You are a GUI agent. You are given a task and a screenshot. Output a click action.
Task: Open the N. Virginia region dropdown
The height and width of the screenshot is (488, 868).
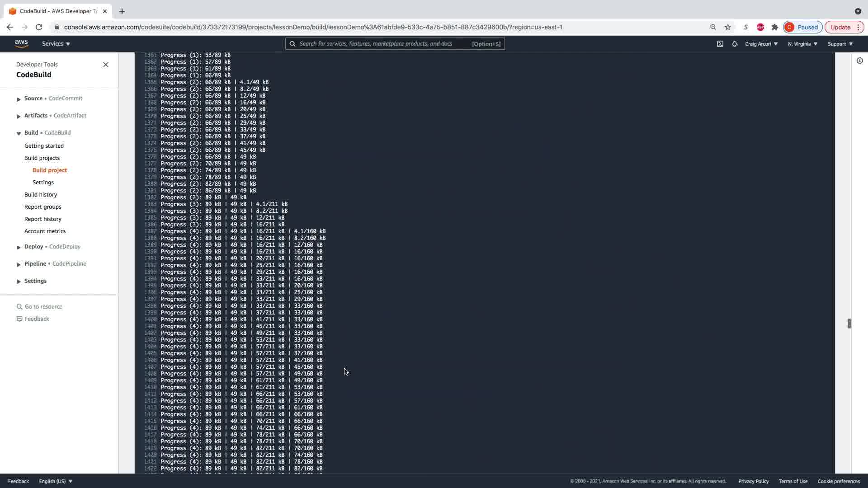tap(802, 44)
